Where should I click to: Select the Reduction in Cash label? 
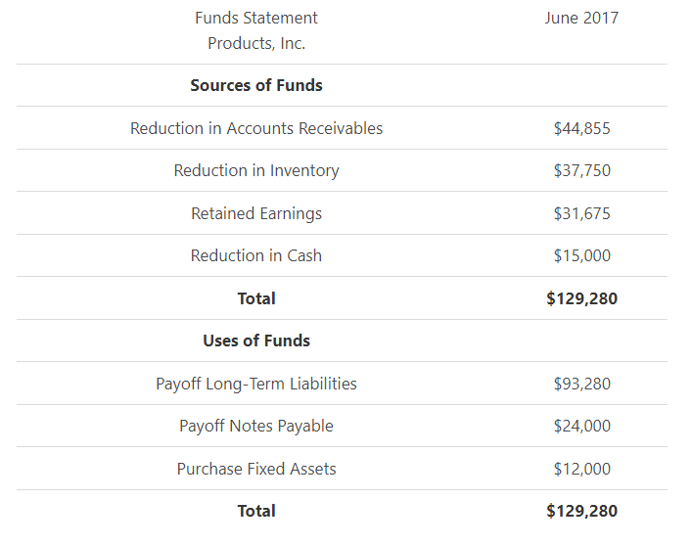pos(256,256)
